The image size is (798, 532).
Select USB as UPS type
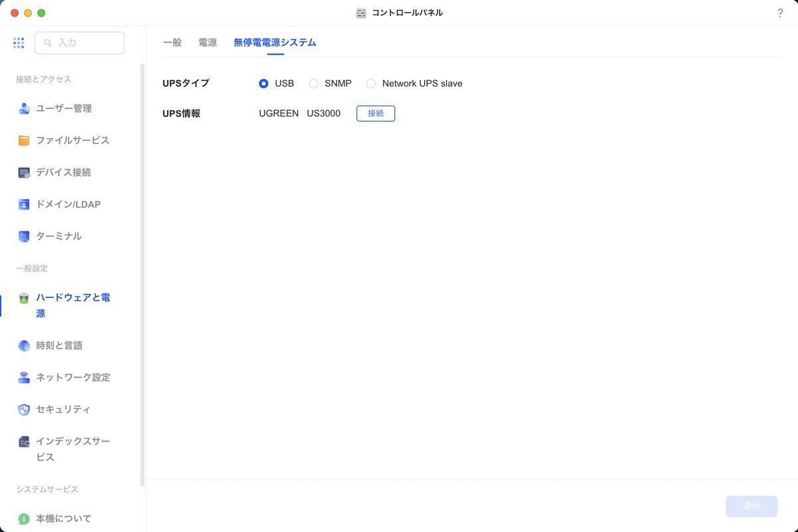[264, 84]
